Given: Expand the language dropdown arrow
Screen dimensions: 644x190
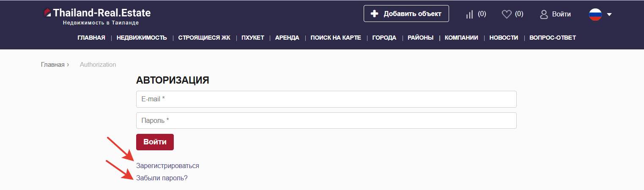Looking at the screenshot, I should [x=609, y=14].
